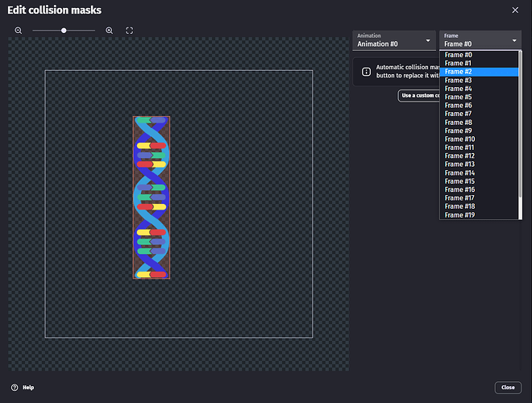Click the zoom out magnifier icon
532x403 pixels.
[x=19, y=31]
